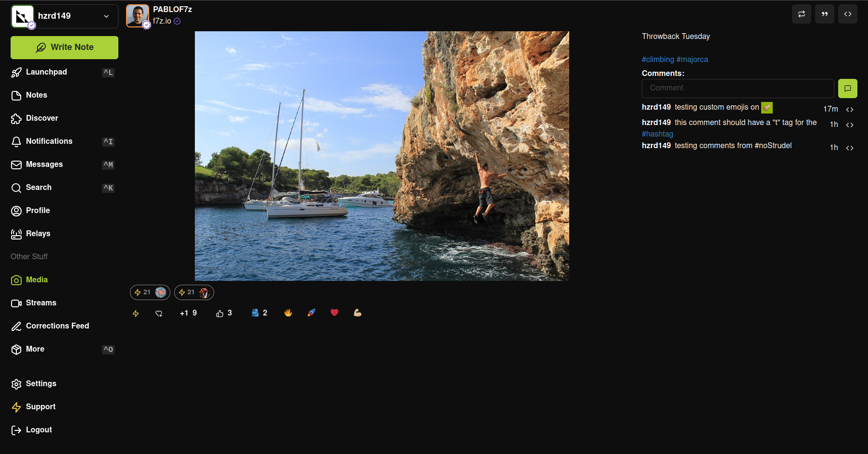
Task: Show raw event for noStrudel comment
Action: 850,148
